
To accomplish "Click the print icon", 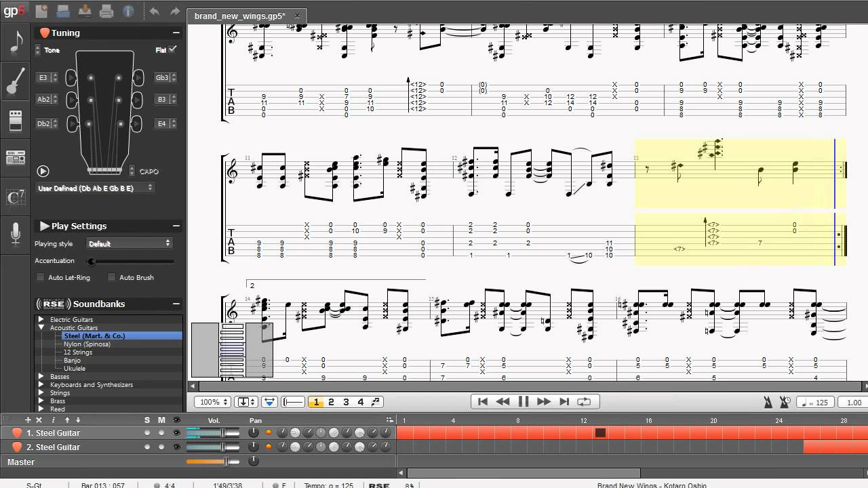I will [x=106, y=11].
